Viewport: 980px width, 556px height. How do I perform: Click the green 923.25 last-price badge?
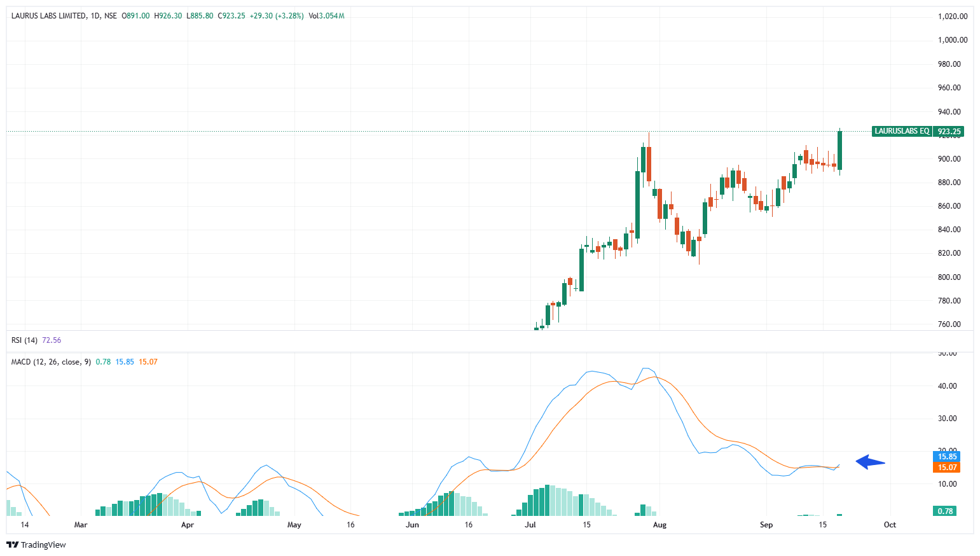pyautogui.click(x=949, y=132)
